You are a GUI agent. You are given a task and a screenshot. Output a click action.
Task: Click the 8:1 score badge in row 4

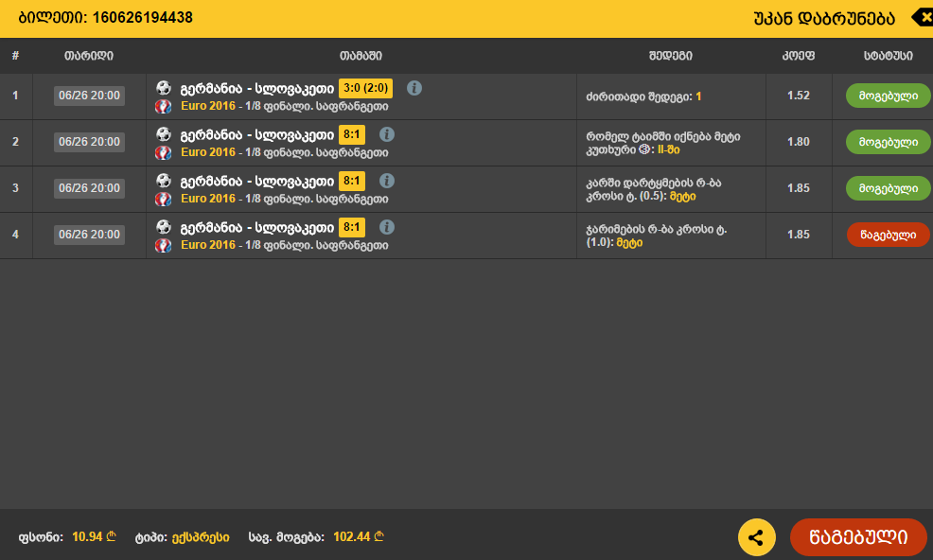(352, 227)
